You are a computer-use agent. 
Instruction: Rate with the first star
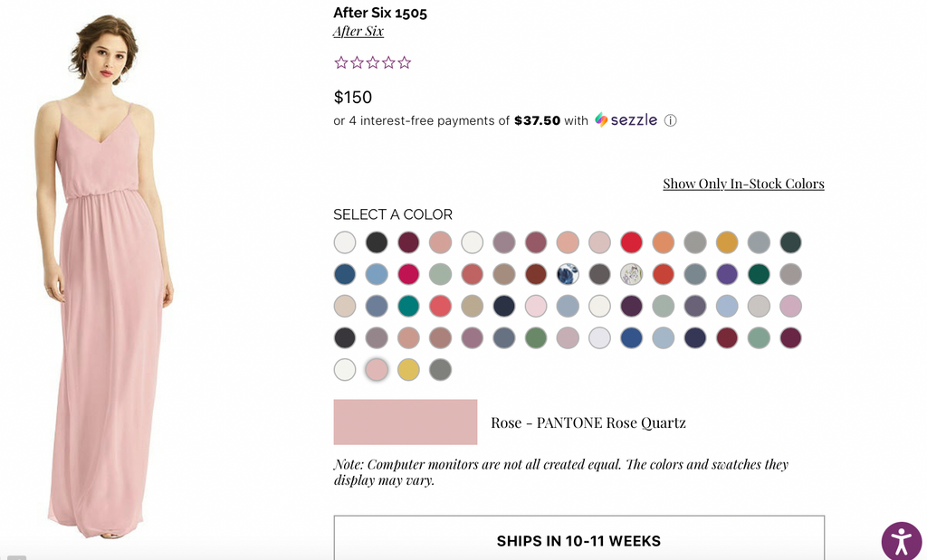click(341, 62)
